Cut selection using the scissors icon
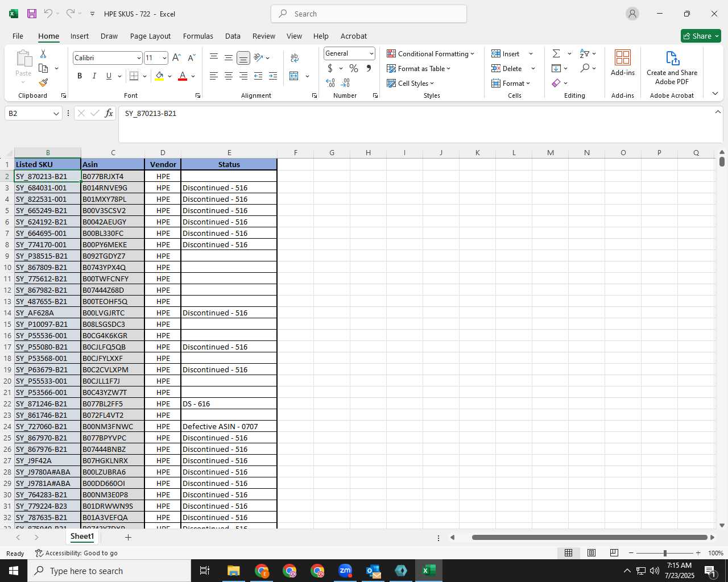The height and width of the screenshot is (582, 728). point(43,53)
